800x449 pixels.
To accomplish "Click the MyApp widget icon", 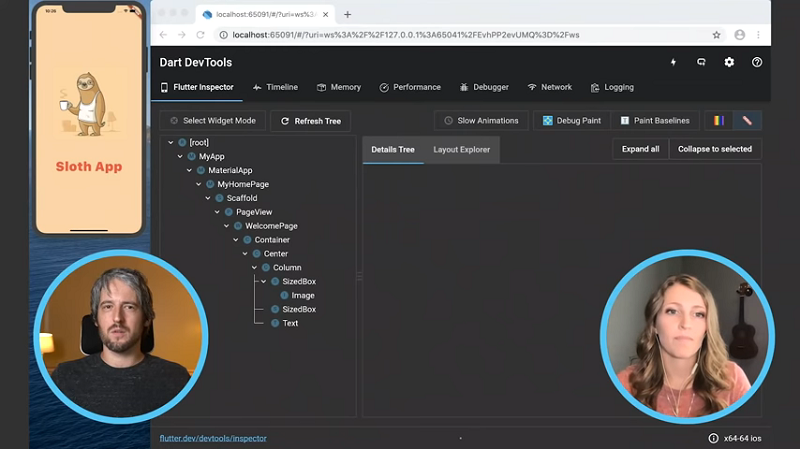I will tap(192, 156).
